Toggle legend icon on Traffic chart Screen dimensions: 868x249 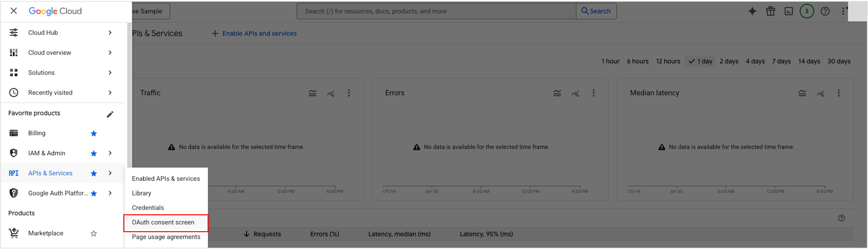[312, 93]
